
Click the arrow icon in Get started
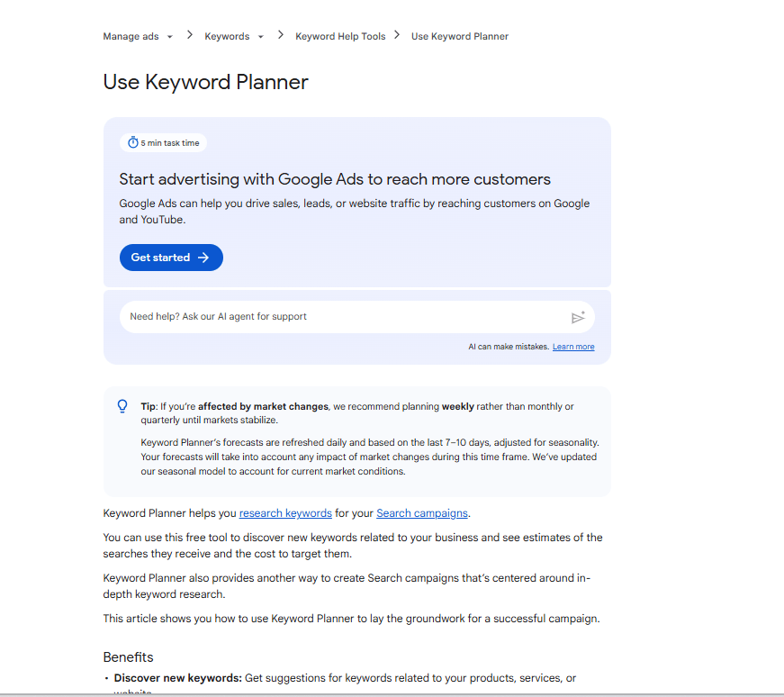(x=203, y=258)
